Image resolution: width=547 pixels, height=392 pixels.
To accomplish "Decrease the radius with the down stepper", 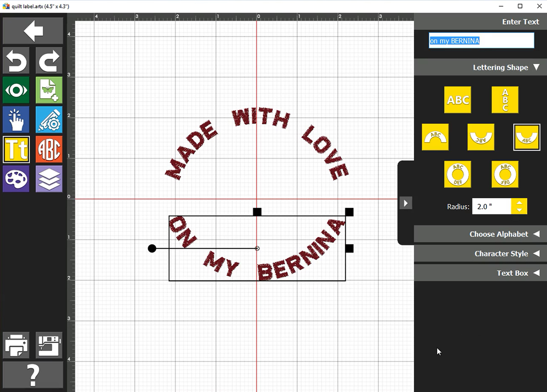I will click(519, 210).
